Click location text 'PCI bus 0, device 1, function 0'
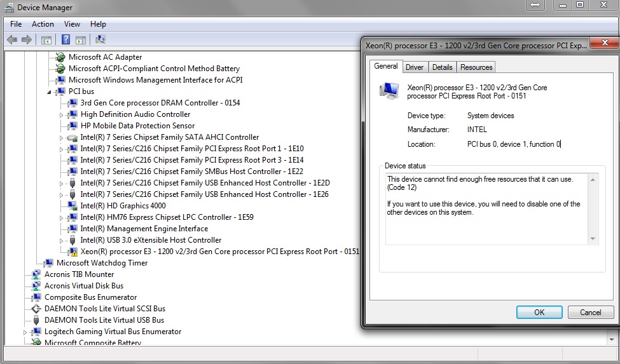Image resolution: width=620 pixels, height=364 pixels. pyautogui.click(x=514, y=144)
